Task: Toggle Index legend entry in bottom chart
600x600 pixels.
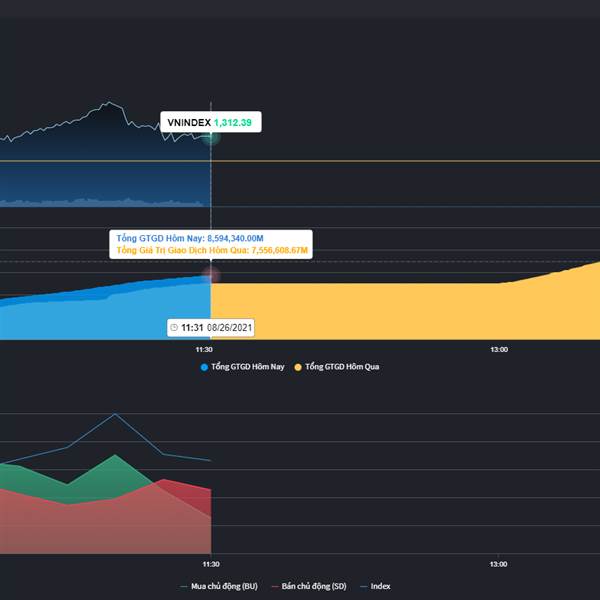Action: coord(375,586)
